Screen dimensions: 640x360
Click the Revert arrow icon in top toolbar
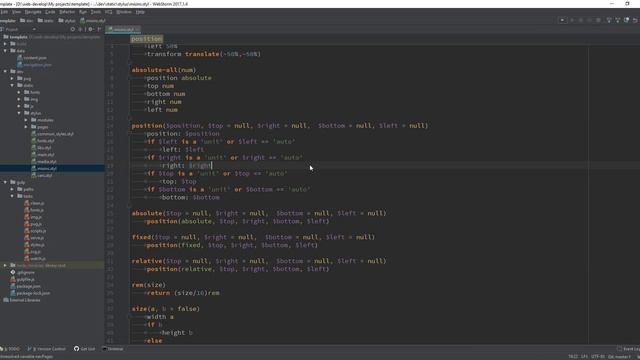635,20
